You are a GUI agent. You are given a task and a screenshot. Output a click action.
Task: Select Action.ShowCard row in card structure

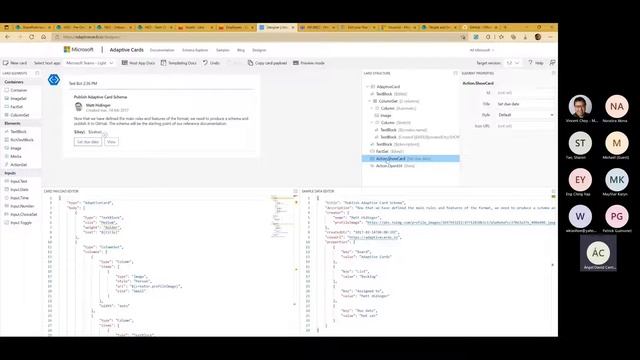click(x=411, y=158)
